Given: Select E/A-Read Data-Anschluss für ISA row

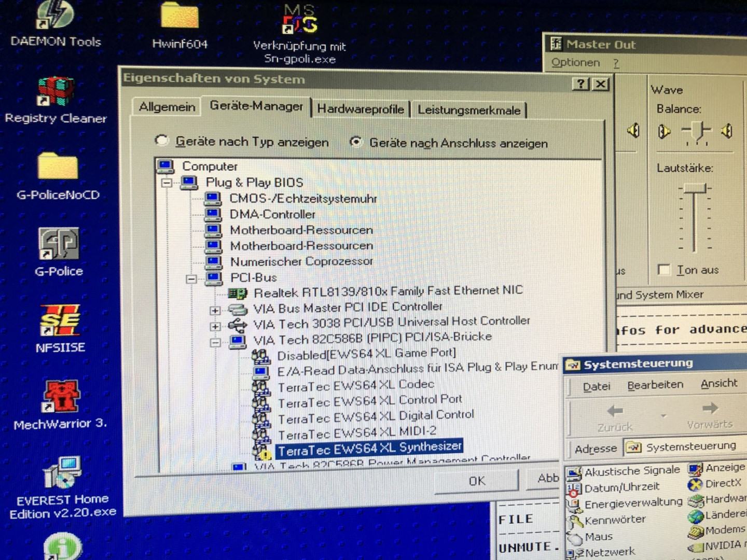Looking at the screenshot, I should 418,369.
